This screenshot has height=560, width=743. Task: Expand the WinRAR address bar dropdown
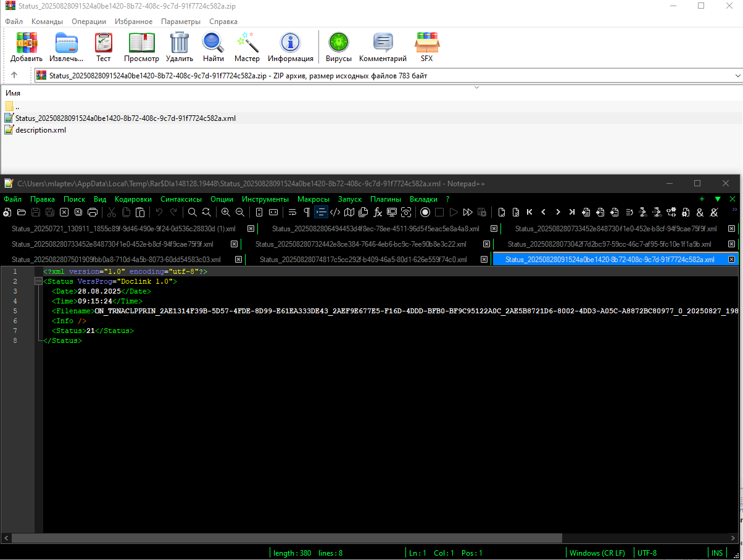tap(738, 75)
